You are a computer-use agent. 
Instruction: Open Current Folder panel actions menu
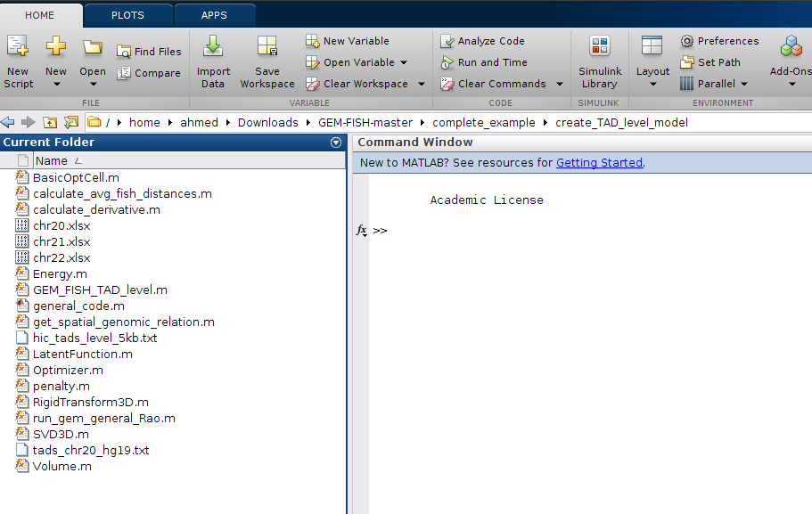[x=335, y=143]
